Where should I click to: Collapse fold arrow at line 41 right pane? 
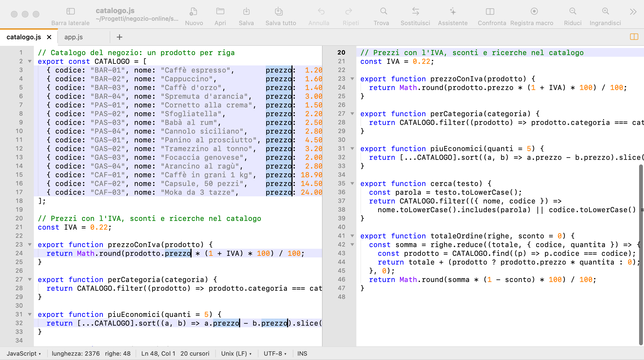pyautogui.click(x=352, y=236)
